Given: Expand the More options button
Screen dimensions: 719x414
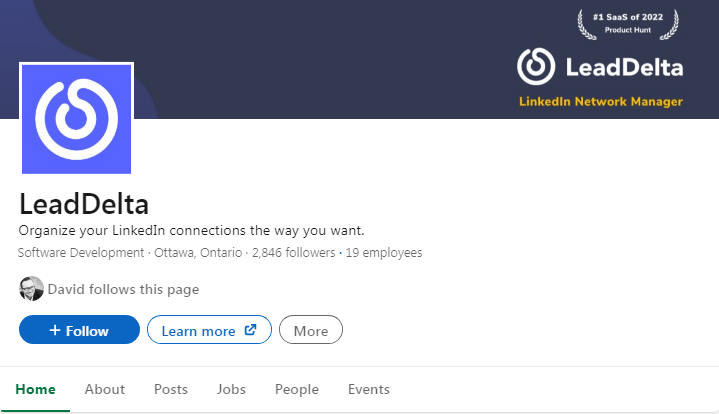Looking at the screenshot, I should tap(310, 330).
